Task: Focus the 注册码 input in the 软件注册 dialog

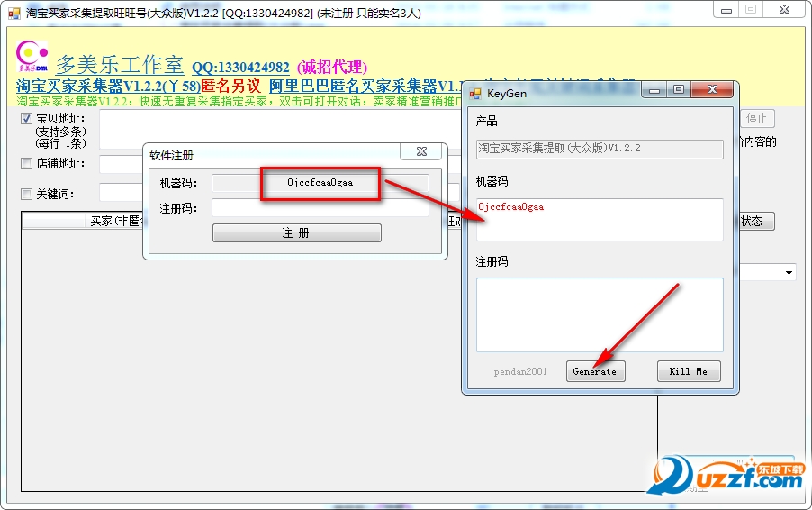Action: (x=320, y=208)
